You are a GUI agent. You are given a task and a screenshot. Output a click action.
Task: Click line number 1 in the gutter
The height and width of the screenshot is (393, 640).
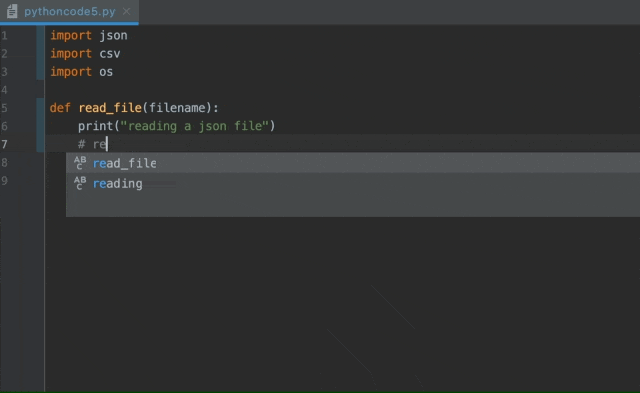(x=4, y=36)
